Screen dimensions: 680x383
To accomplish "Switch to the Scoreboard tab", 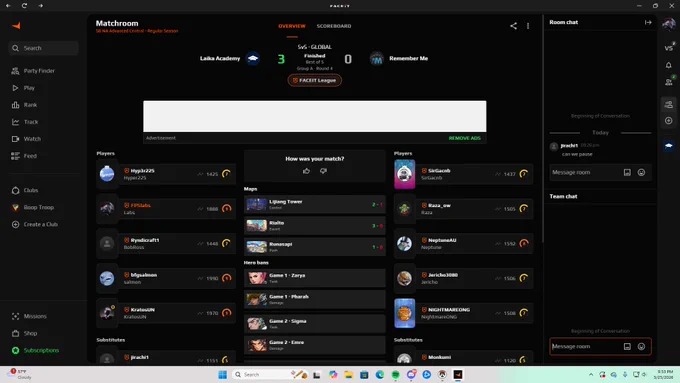I will (334, 26).
